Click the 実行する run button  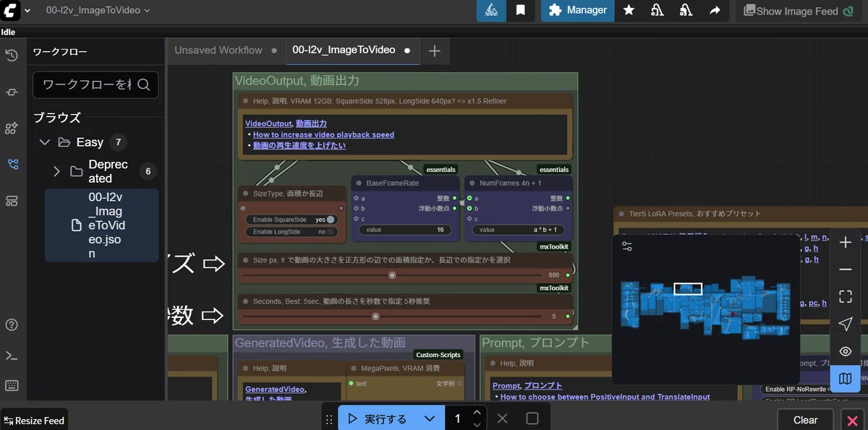click(378, 418)
